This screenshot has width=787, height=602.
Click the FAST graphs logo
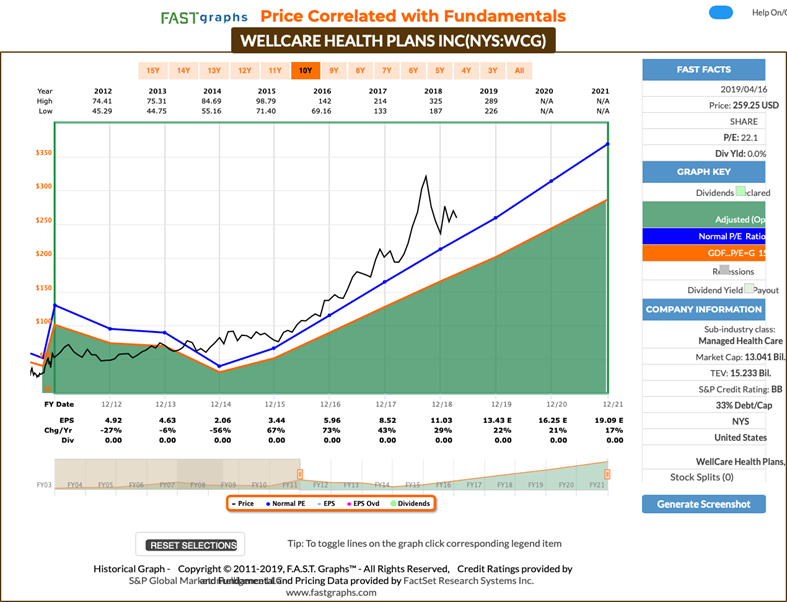204,18
